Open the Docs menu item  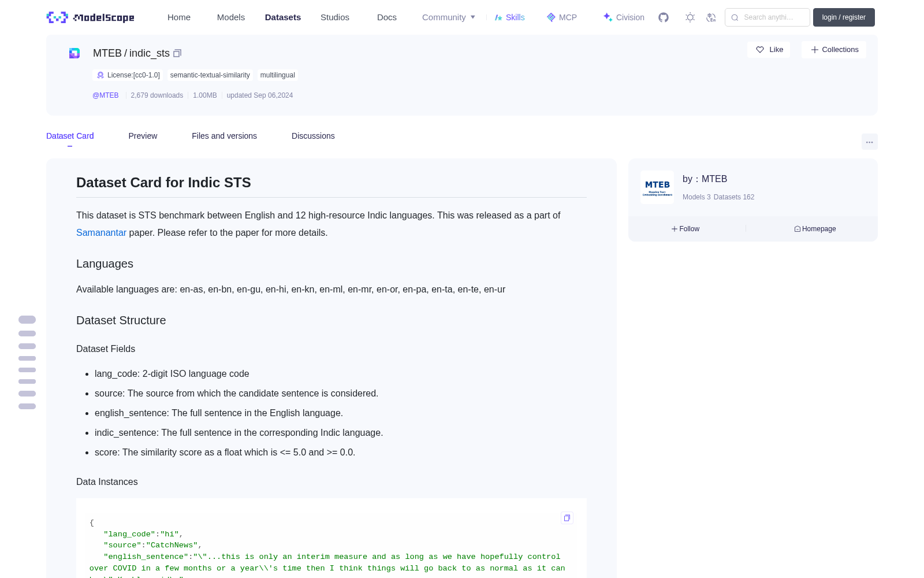387,17
